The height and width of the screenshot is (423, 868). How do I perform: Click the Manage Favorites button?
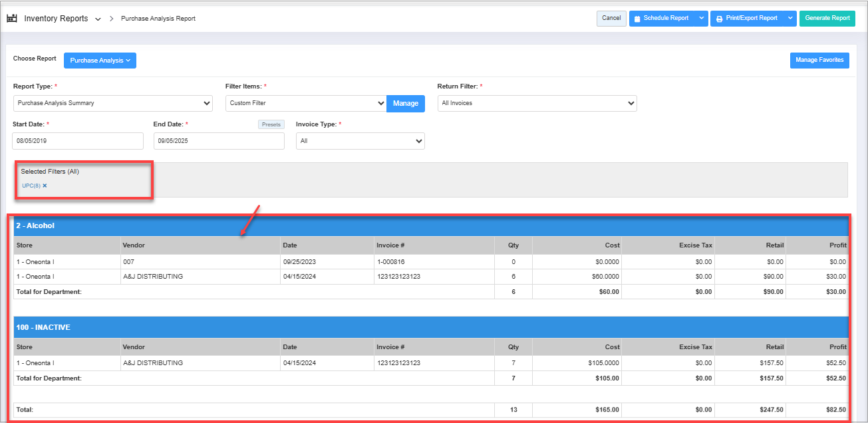click(x=819, y=61)
